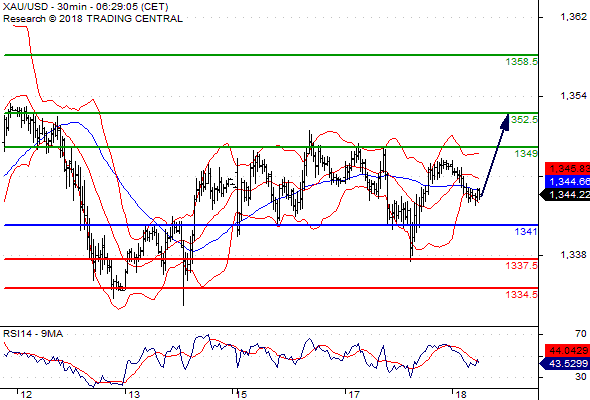Click the 1349 resistance level label
The image size is (590, 400).
click(526, 153)
